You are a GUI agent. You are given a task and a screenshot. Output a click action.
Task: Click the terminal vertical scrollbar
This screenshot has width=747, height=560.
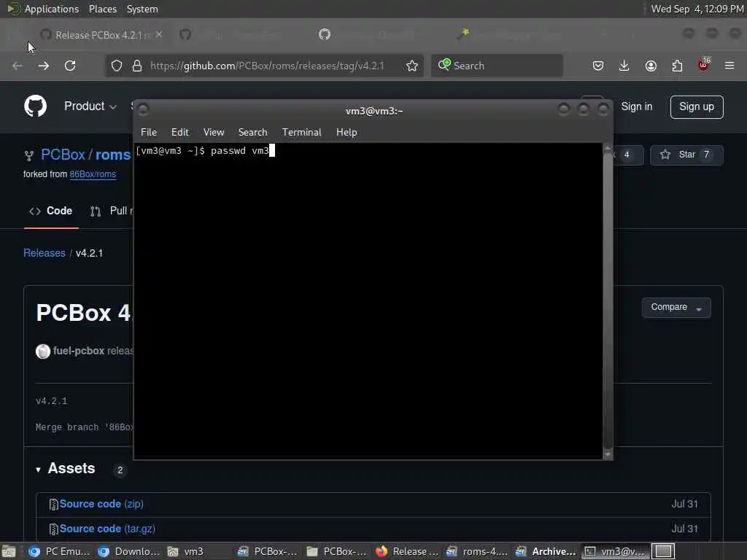(x=608, y=301)
